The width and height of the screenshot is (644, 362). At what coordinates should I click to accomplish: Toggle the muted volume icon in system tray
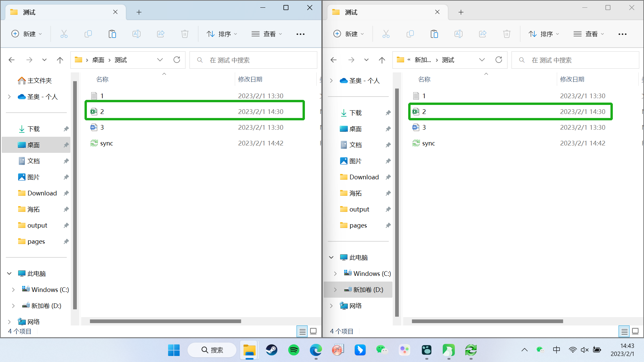point(585,350)
